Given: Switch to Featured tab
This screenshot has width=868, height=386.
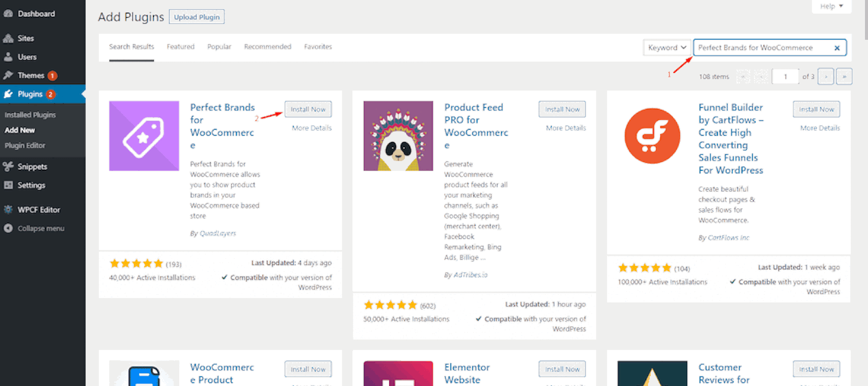Looking at the screenshot, I should [x=181, y=47].
